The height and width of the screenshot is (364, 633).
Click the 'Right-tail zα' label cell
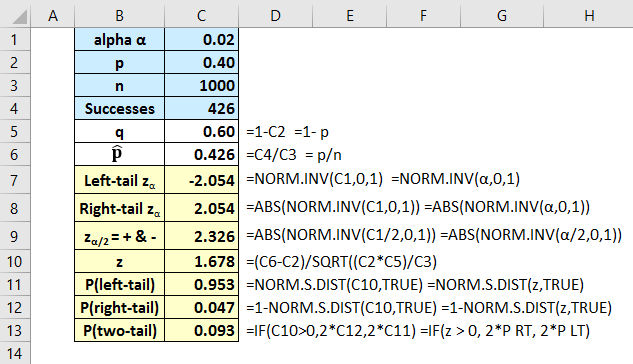119,208
